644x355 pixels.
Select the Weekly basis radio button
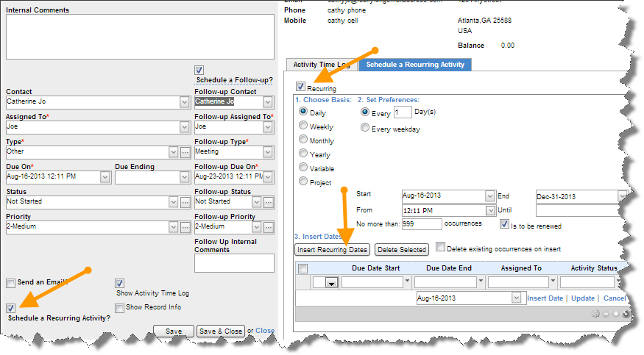[303, 126]
